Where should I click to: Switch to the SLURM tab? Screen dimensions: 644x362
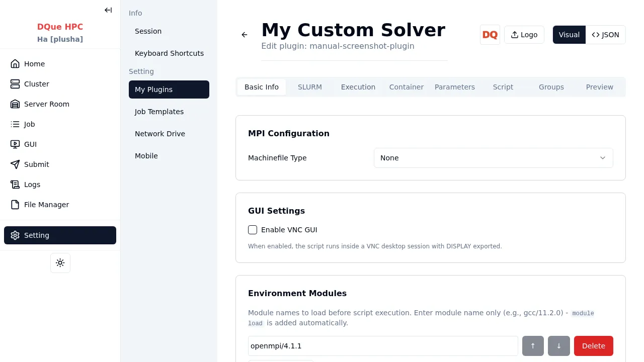(x=310, y=87)
